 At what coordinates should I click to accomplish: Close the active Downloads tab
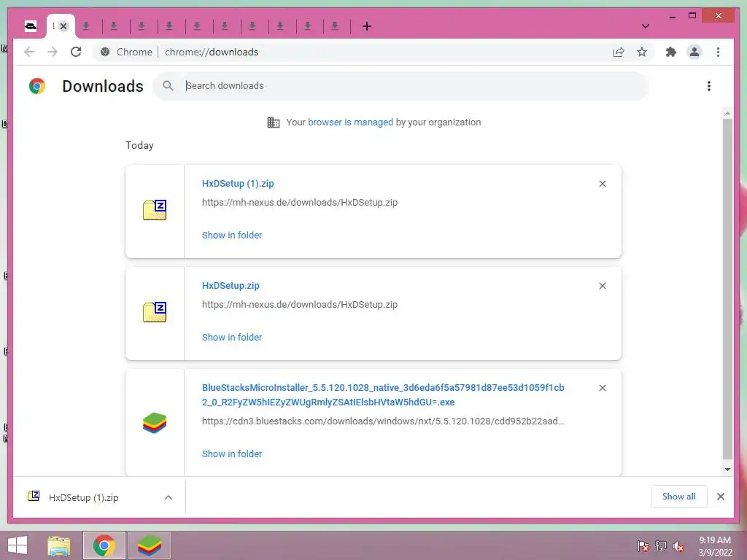pyautogui.click(x=63, y=26)
